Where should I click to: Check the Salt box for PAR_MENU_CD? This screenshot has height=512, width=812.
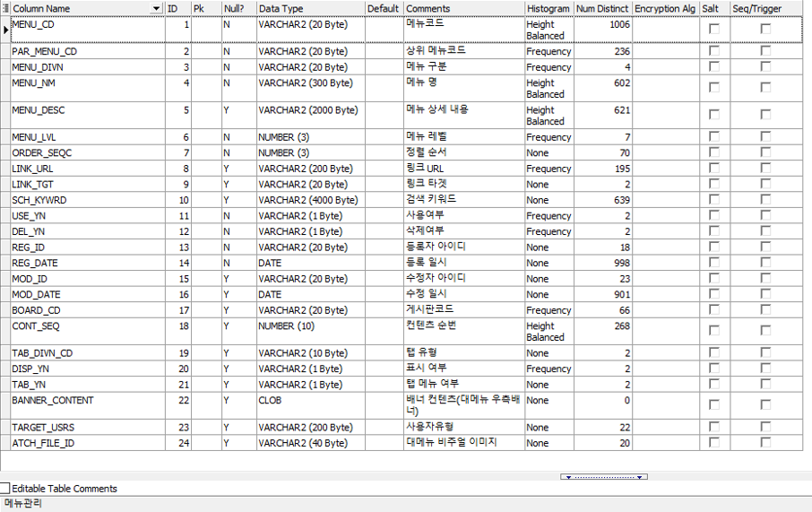[714, 51]
